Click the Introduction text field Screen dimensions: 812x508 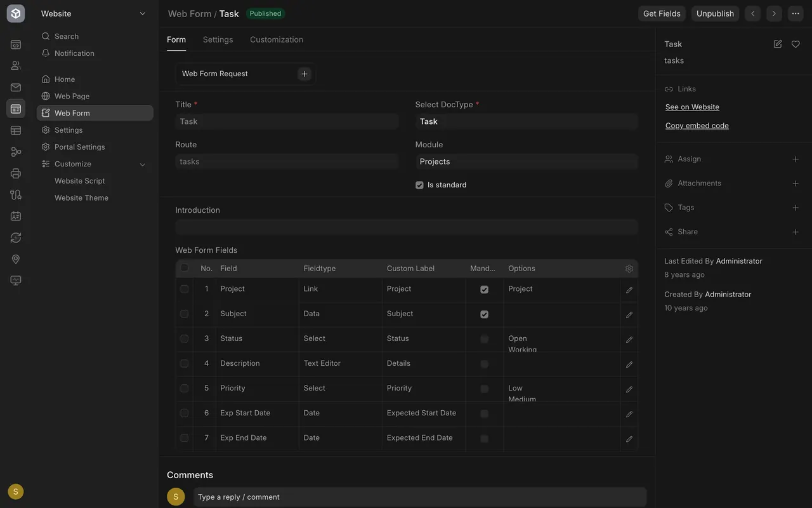point(407,227)
